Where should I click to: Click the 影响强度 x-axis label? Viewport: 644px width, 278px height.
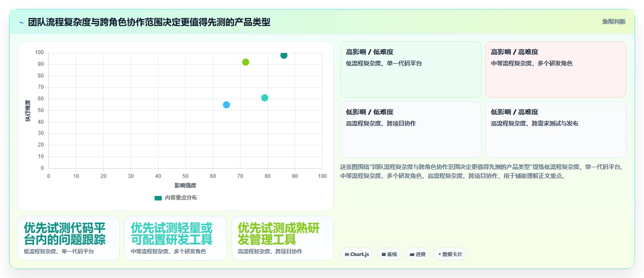[185, 185]
